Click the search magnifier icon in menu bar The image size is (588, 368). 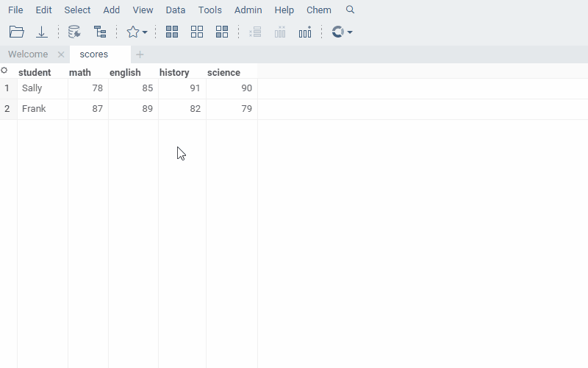pos(350,10)
